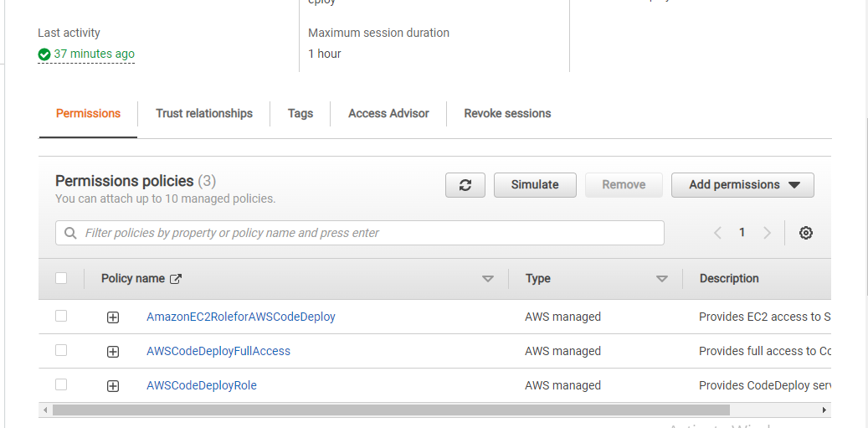Click AWS managed type in AWSCodeDeployRole row
The width and height of the screenshot is (868, 428).
coord(562,385)
